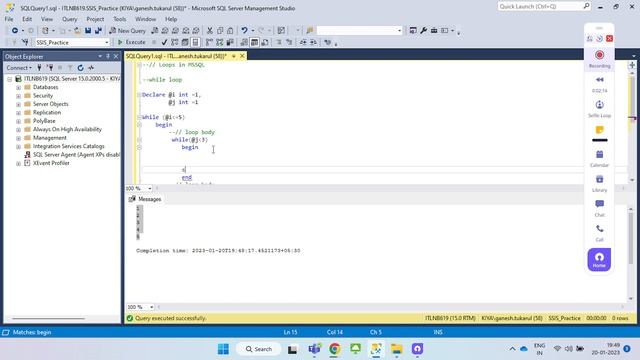Click the Windows Start button
This screenshot has height=360, width=640.
223,349
